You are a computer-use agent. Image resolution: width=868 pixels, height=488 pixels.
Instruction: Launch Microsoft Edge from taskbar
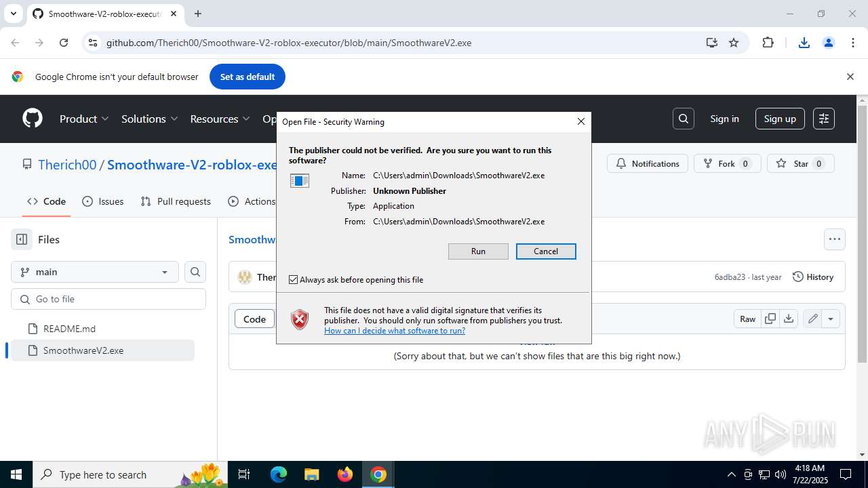click(x=279, y=474)
